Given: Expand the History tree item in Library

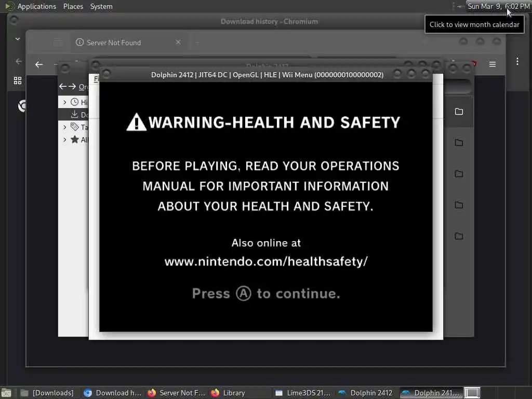Looking at the screenshot, I should (65, 102).
